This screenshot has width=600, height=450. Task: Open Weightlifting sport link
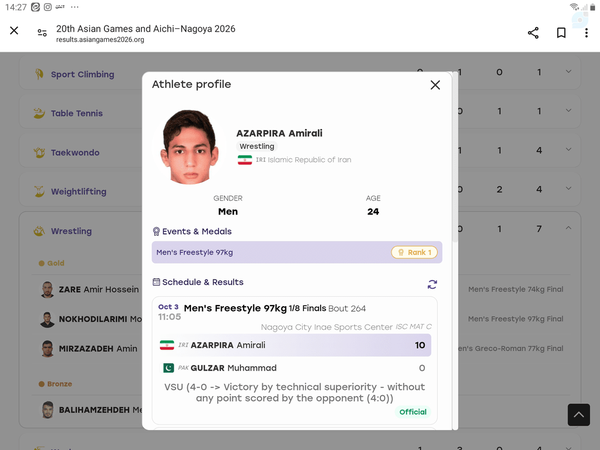[79, 192]
